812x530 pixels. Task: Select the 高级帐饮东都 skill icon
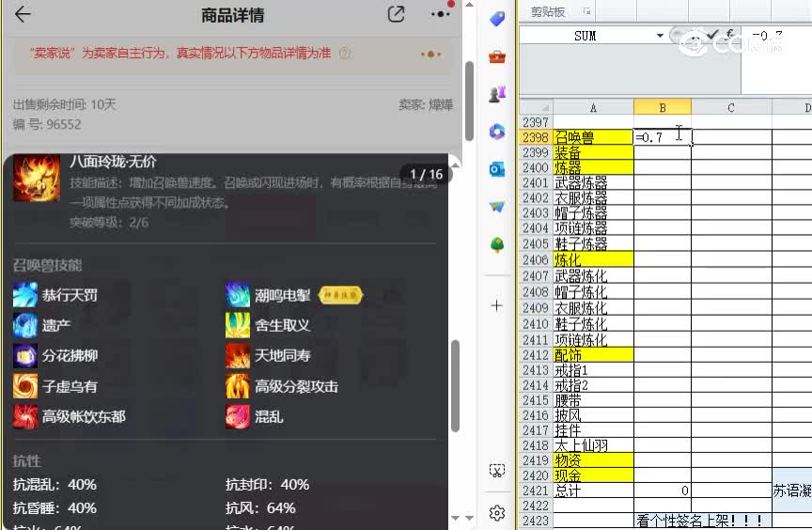click(25, 416)
